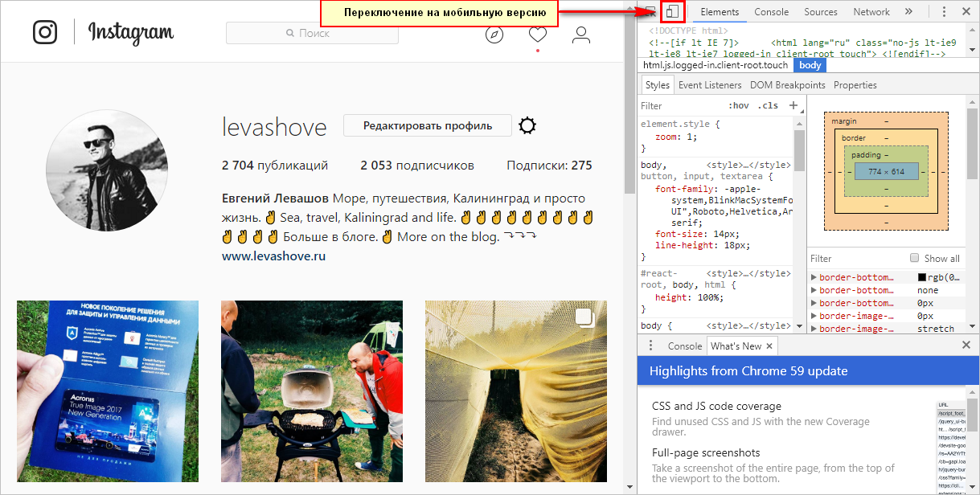Expand the border-bottom property valued none
The width and height of the screenshot is (980, 495).
814,290
